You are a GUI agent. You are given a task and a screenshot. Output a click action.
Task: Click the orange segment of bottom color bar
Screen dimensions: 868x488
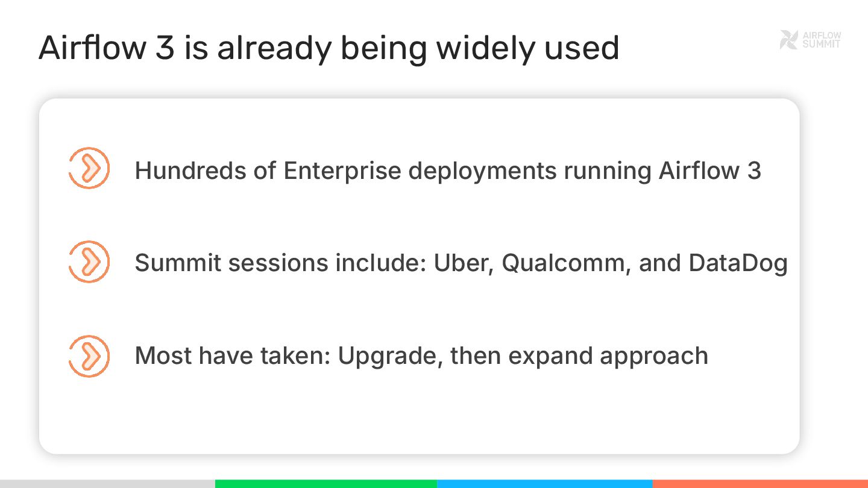tap(759, 484)
